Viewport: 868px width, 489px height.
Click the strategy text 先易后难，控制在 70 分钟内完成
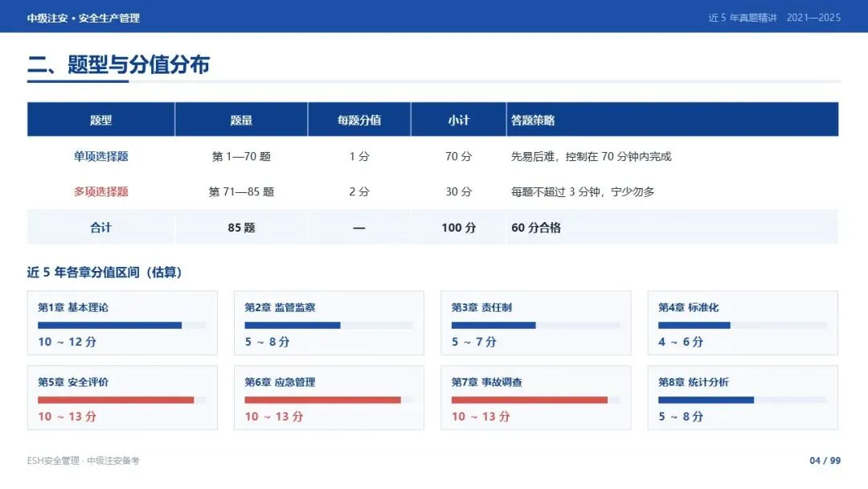591,156
